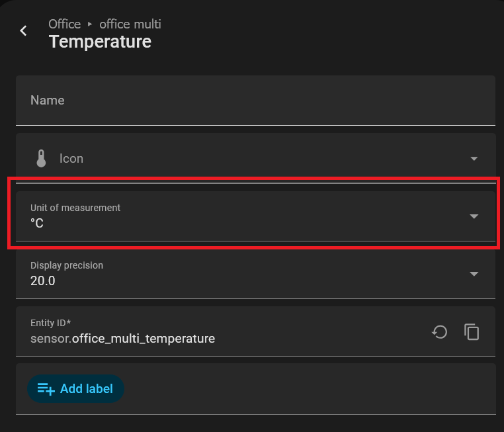Expand the Icon picker dropdown arrow
The height and width of the screenshot is (432, 504).
point(474,159)
